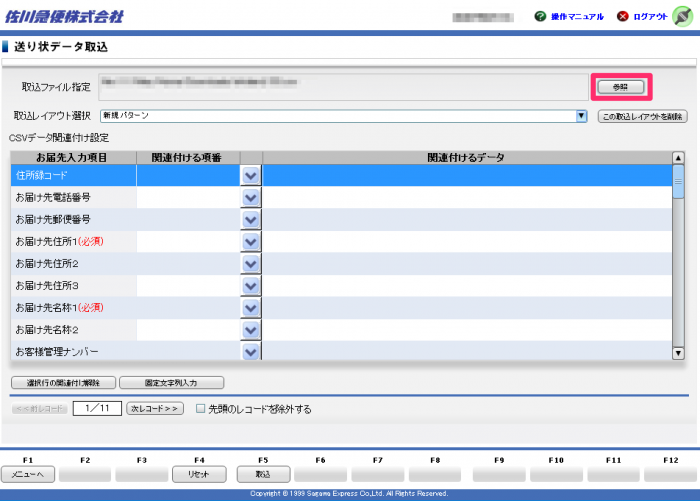Select the 住所録コード row label
700x501 pixels.
42,175
